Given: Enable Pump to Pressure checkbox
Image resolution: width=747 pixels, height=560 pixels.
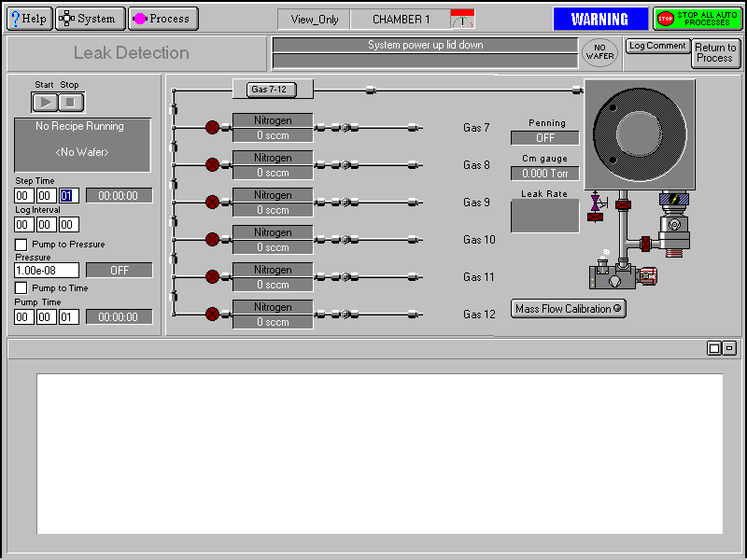Looking at the screenshot, I should [21, 245].
